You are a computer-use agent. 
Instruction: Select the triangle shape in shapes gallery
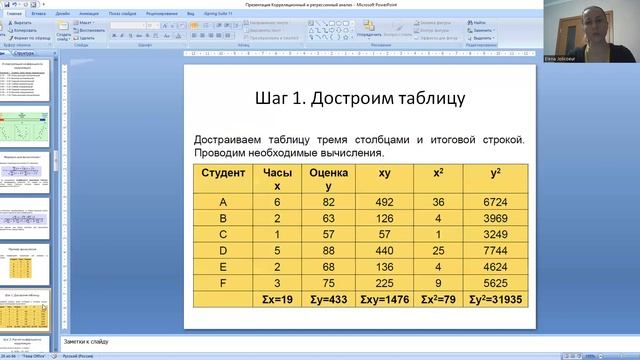(311, 30)
